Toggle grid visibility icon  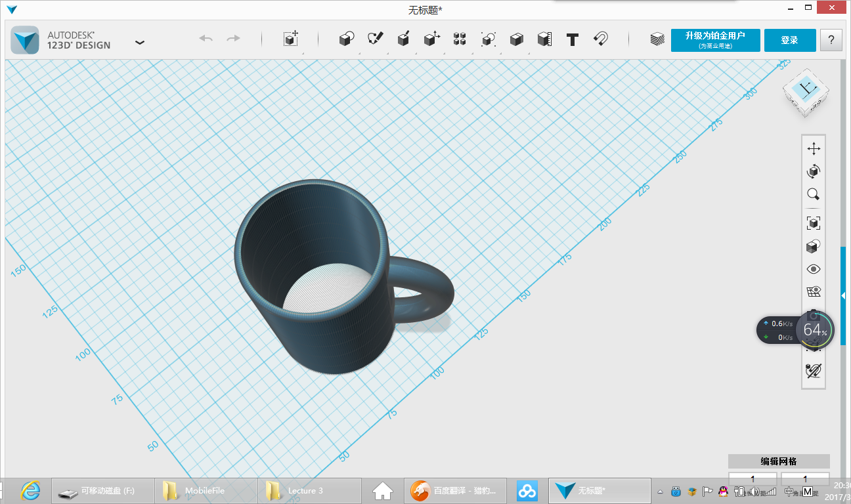click(814, 291)
